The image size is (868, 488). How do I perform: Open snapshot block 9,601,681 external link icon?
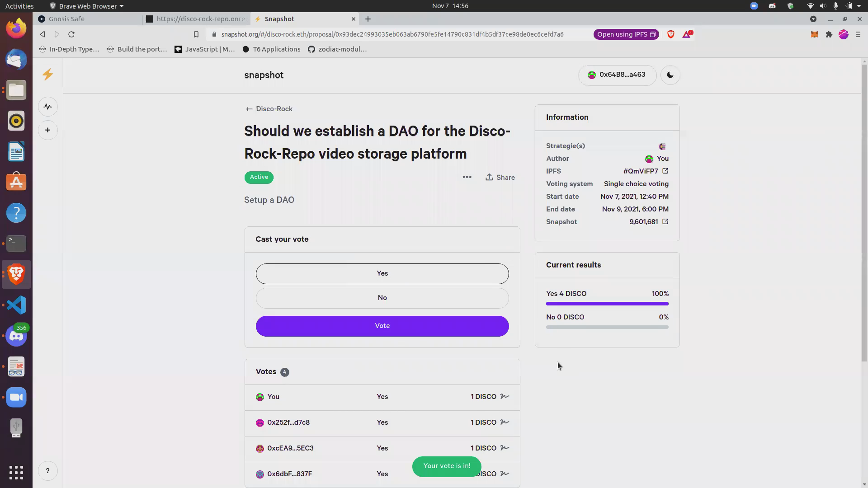pyautogui.click(x=665, y=221)
